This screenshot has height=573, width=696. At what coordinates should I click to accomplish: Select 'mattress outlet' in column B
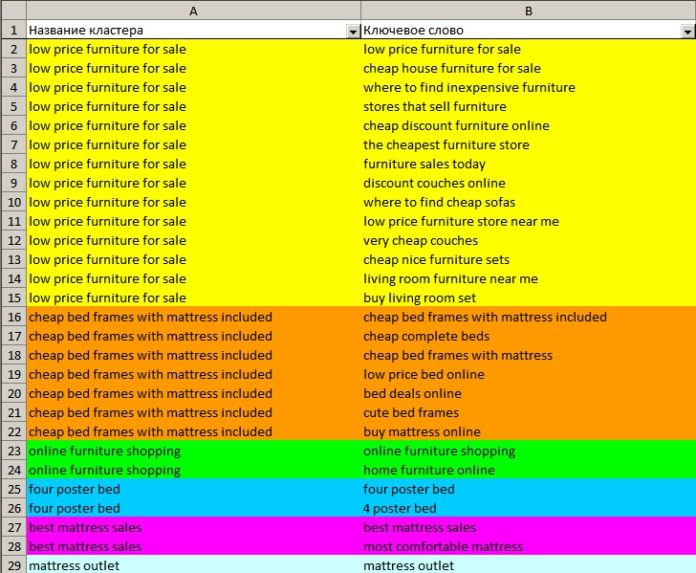coord(410,565)
